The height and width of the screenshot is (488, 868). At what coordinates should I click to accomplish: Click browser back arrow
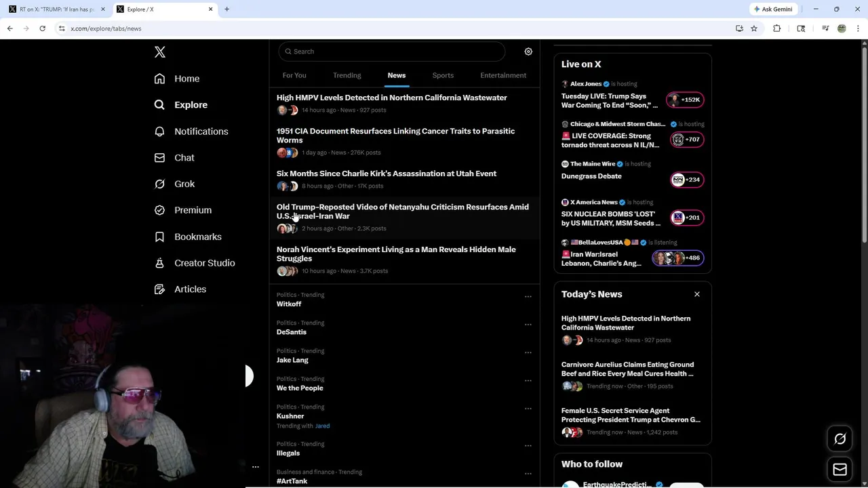(9, 28)
